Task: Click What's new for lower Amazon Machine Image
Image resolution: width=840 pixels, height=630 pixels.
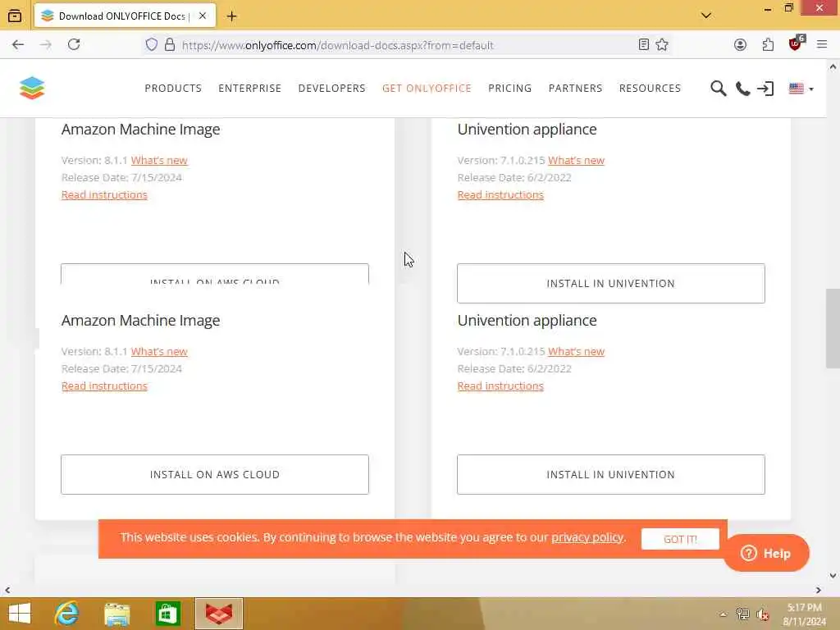Action: [159, 351]
